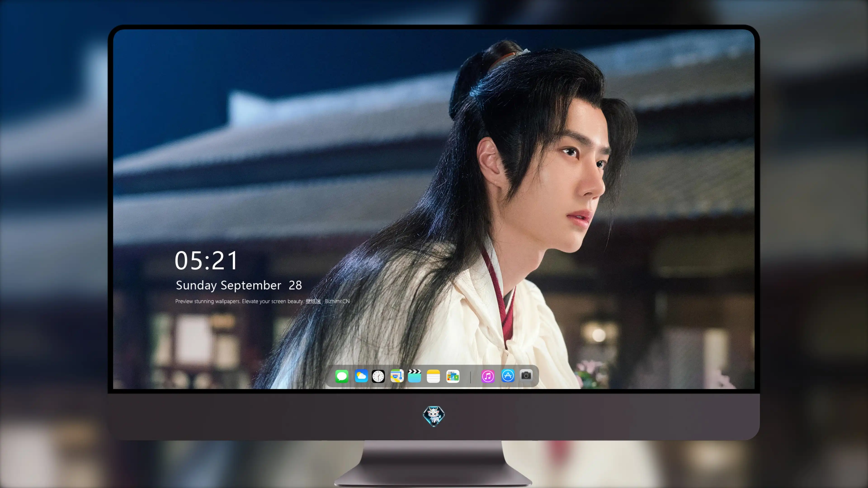Image resolution: width=868 pixels, height=488 pixels.
Task: Click the 'Preview stunning wallpapers' tagline text
Action: click(262, 301)
